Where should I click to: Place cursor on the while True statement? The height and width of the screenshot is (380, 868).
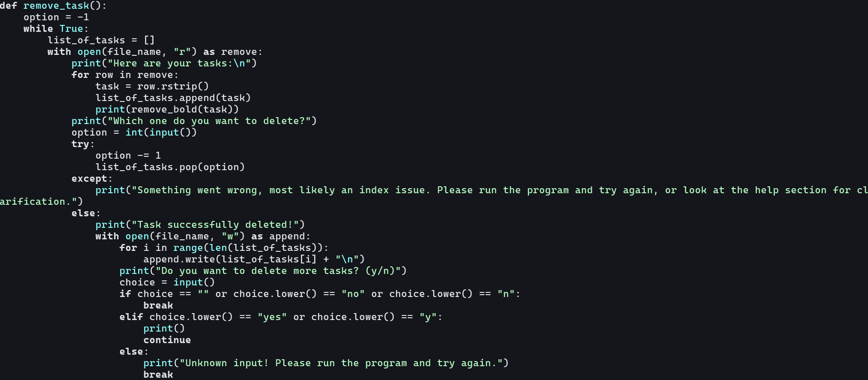pos(55,29)
